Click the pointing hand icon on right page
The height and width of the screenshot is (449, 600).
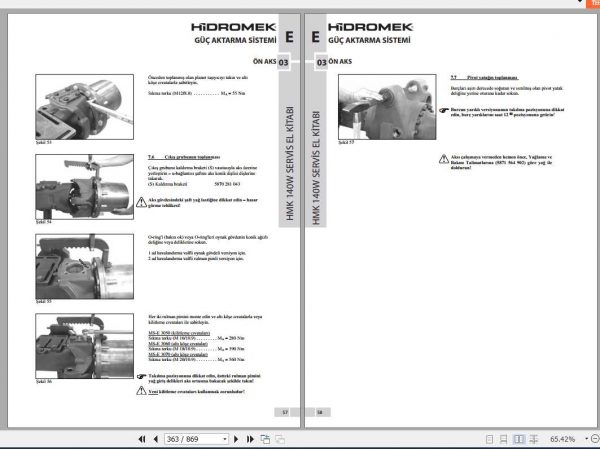[x=444, y=110]
